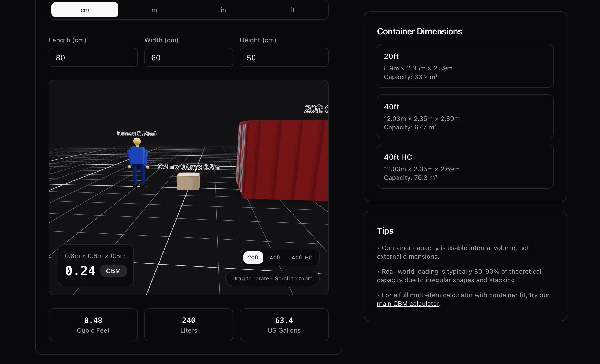
Task: Click the Height input field
Action: tap(284, 57)
